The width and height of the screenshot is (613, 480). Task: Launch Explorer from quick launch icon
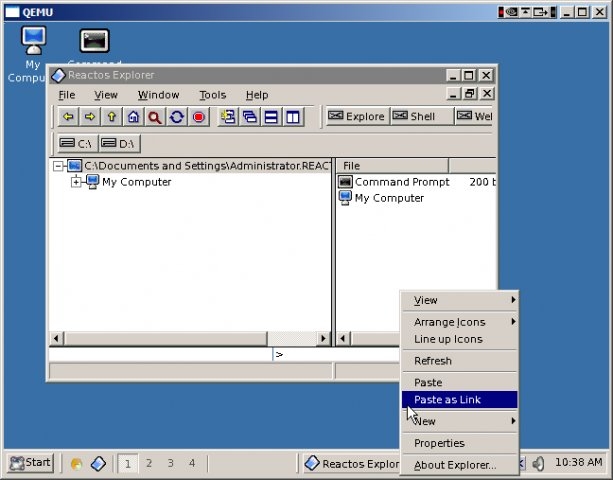[x=98, y=464]
